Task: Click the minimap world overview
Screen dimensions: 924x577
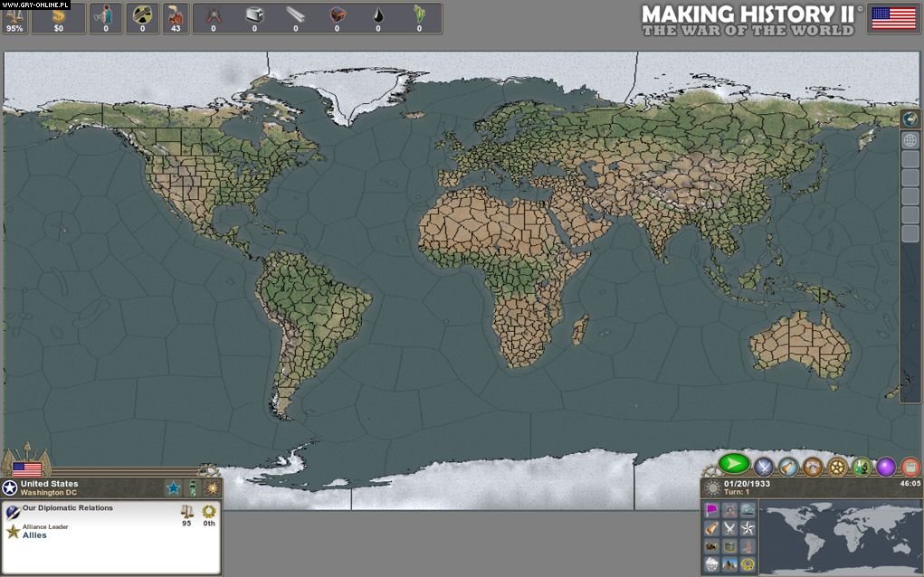Action: pyautogui.click(x=841, y=537)
